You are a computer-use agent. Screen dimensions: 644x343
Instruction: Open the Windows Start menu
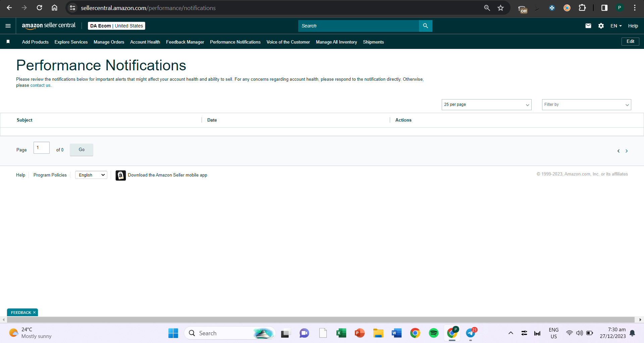point(173,333)
